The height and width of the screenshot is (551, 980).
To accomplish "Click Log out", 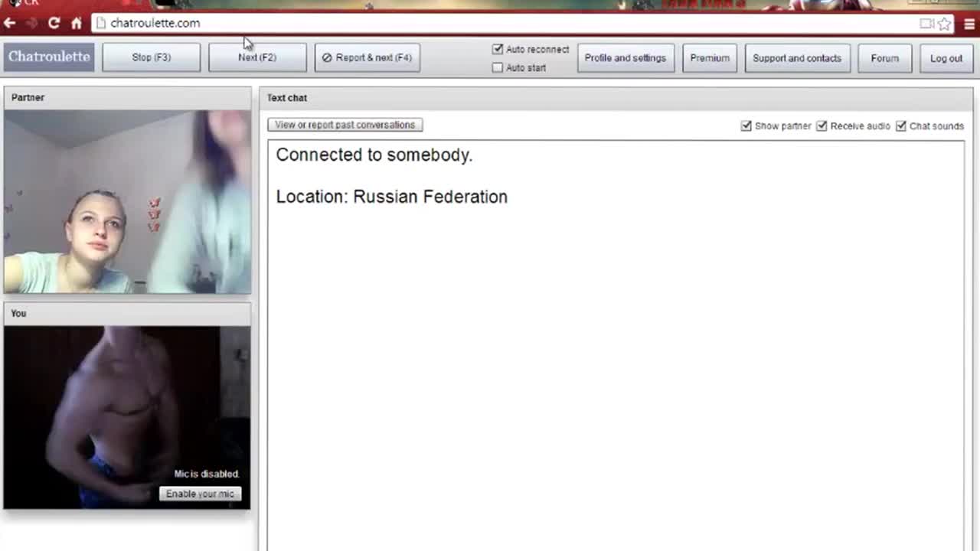I will (946, 58).
